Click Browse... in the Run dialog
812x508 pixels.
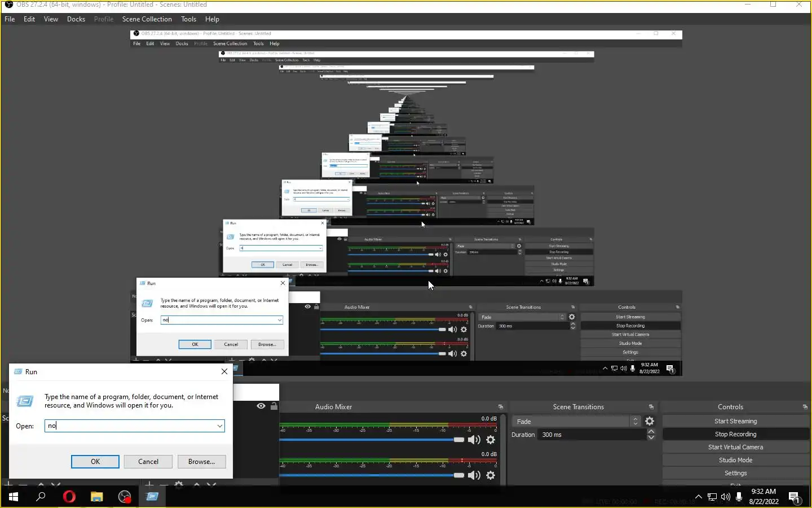pyautogui.click(x=201, y=462)
